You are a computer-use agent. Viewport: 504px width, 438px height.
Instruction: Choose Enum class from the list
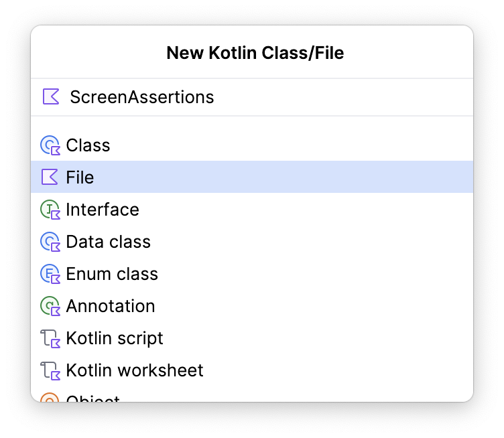(x=112, y=274)
